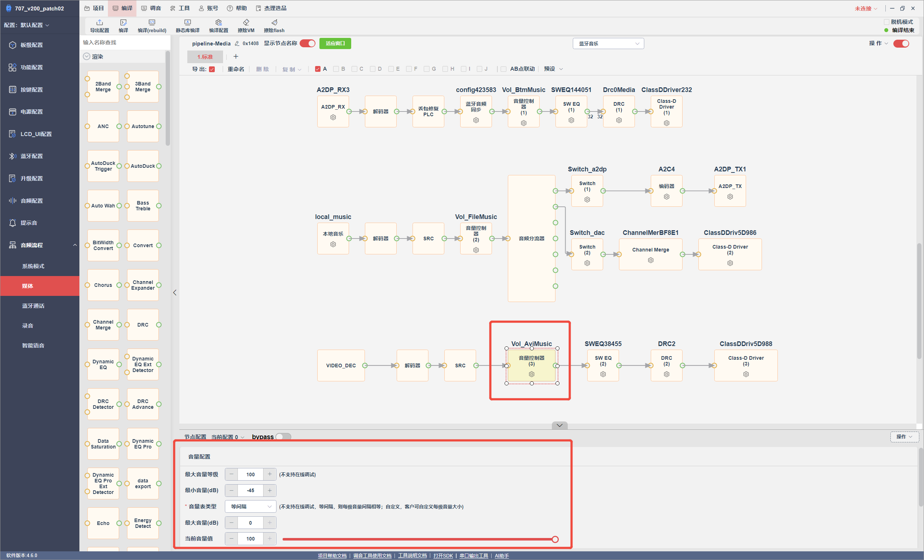
Task: Click the 导出配置 export toolbar icon
Action: tap(99, 26)
